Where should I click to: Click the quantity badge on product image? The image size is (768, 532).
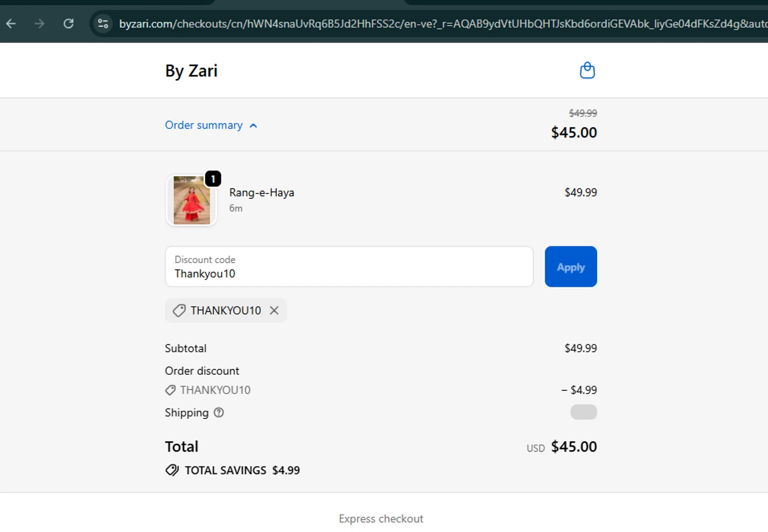pyautogui.click(x=213, y=179)
